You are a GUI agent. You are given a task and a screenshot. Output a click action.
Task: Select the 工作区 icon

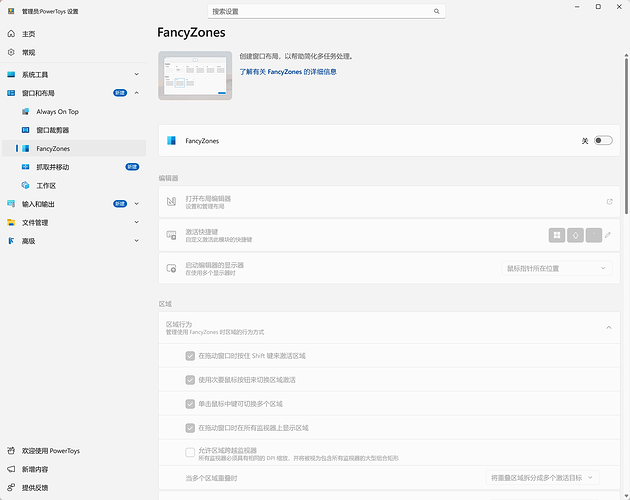[25, 185]
